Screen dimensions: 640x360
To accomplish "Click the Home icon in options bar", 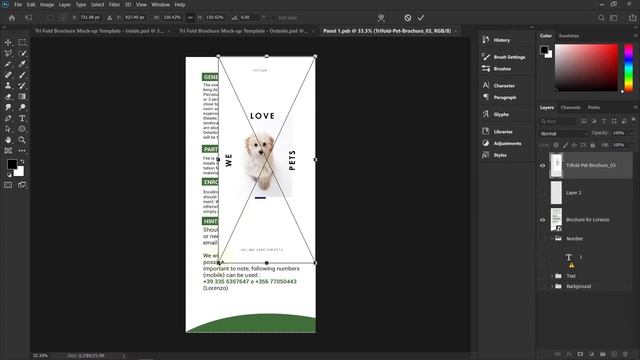I will (x=12, y=18).
